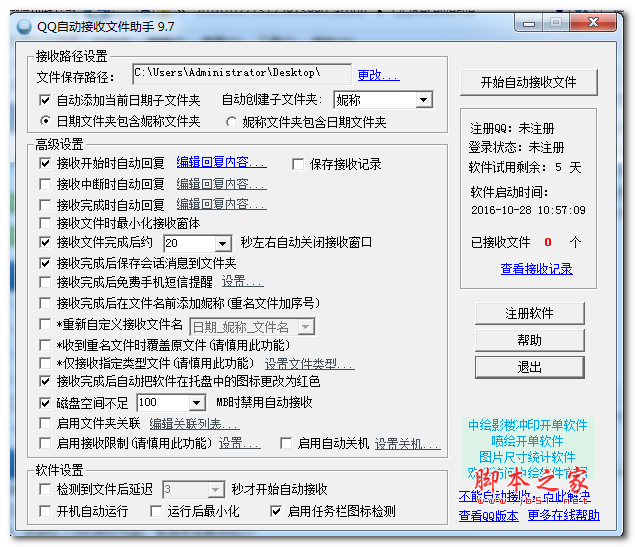This screenshot has height=547, width=635.
Task: Enable 接收完成后在文件名前添加昵称 checkbox
Action: click(45, 303)
